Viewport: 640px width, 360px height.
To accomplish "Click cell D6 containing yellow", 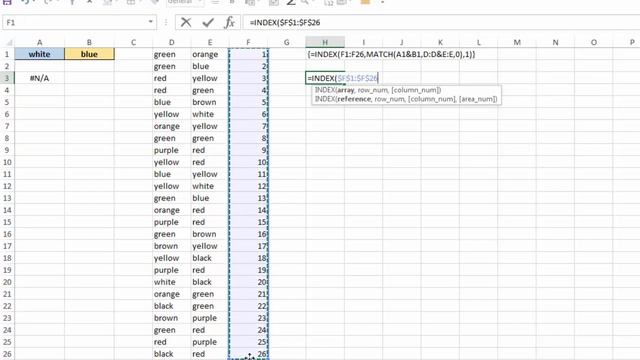I will 171,114.
